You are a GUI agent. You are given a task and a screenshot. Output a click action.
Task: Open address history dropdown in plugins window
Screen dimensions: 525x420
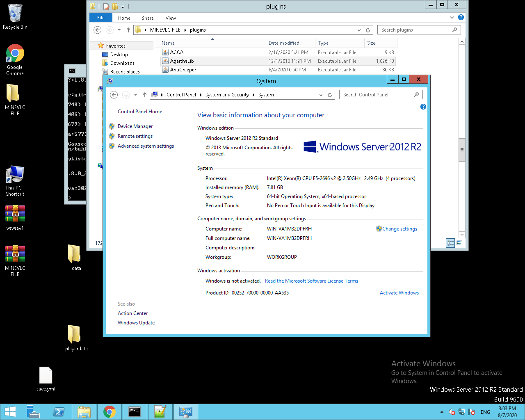pos(359,30)
